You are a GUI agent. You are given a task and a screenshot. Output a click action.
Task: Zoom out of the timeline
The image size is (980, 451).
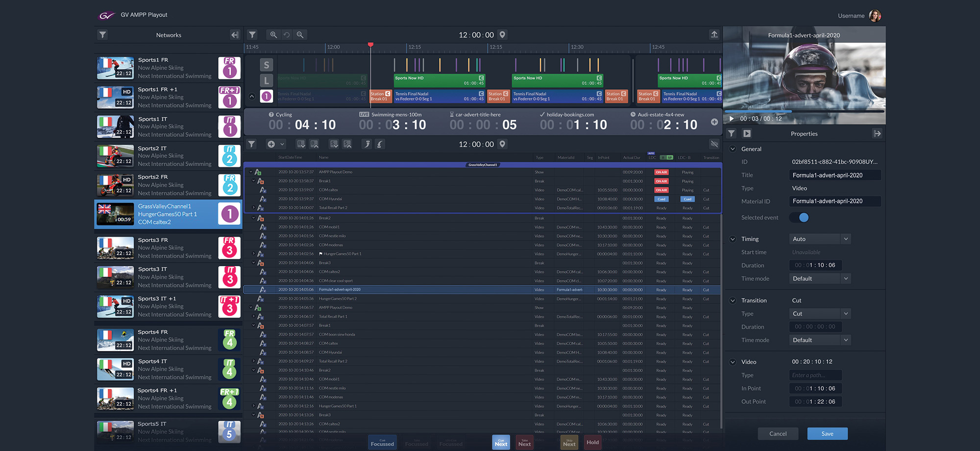coord(300,35)
